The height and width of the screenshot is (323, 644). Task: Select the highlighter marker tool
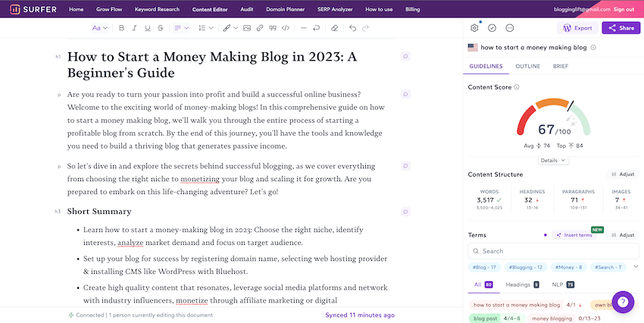click(x=227, y=28)
